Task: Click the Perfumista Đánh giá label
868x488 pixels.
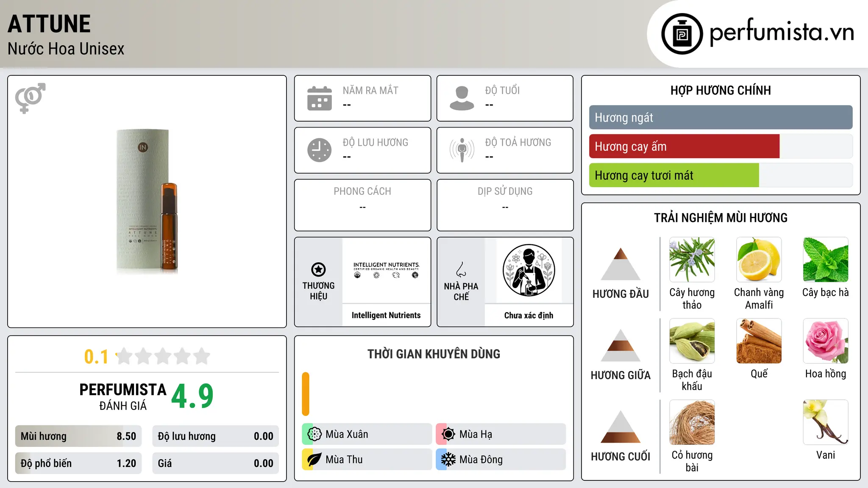Action: (x=123, y=396)
